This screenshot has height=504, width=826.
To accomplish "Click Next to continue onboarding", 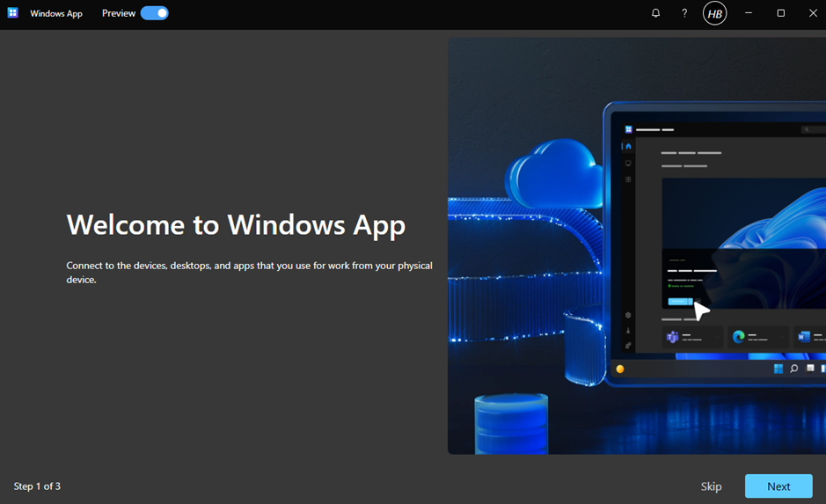I will [778, 486].
